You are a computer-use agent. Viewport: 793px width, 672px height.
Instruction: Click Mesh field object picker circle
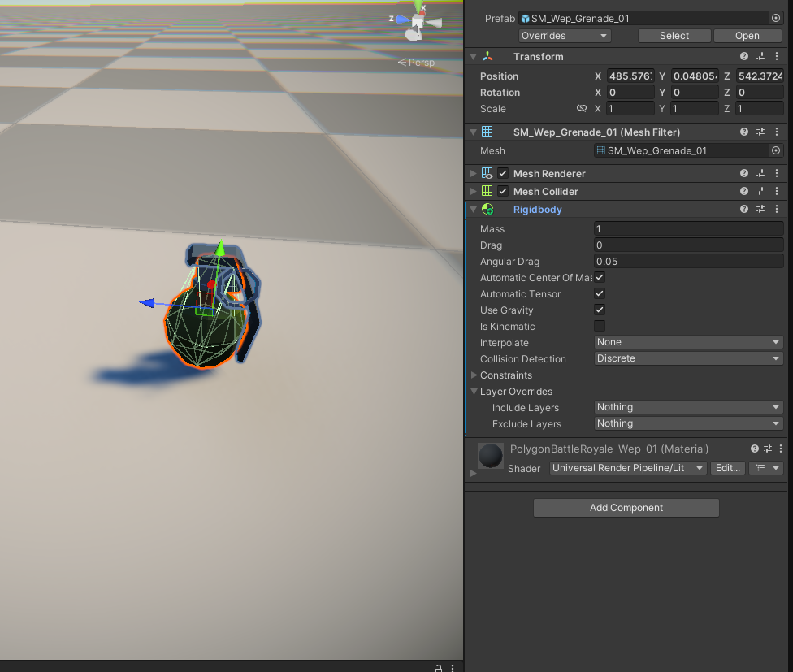pos(775,151)
